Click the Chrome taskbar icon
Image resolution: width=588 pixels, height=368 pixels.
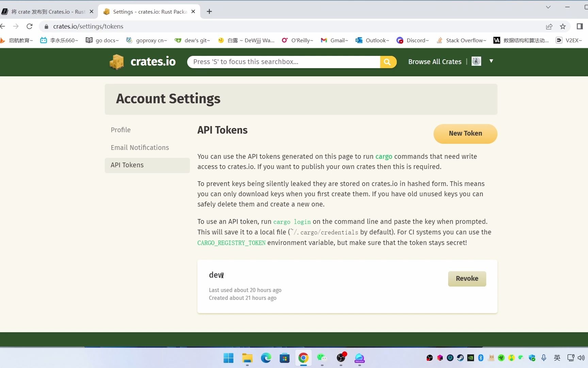click(303, 358)
